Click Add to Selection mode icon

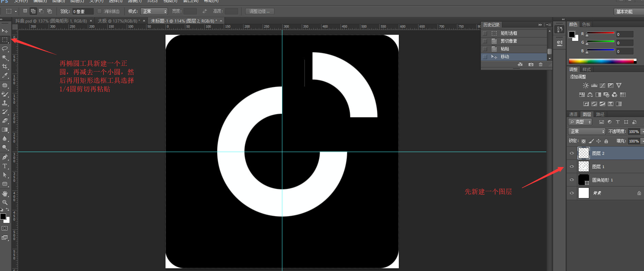pos(33,11)
